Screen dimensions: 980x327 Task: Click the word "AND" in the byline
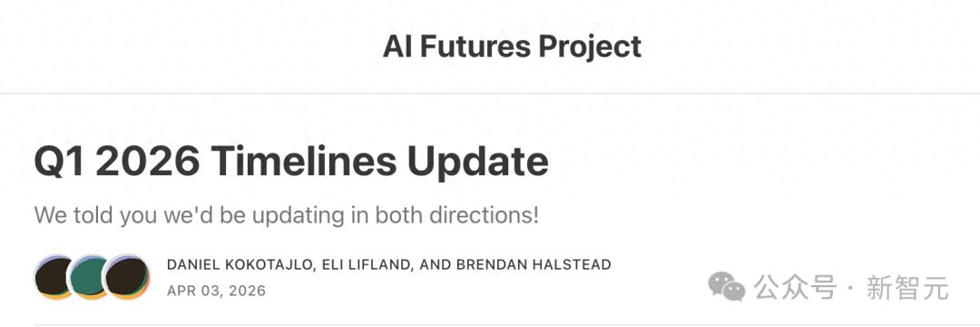click(x=435, y=264)
